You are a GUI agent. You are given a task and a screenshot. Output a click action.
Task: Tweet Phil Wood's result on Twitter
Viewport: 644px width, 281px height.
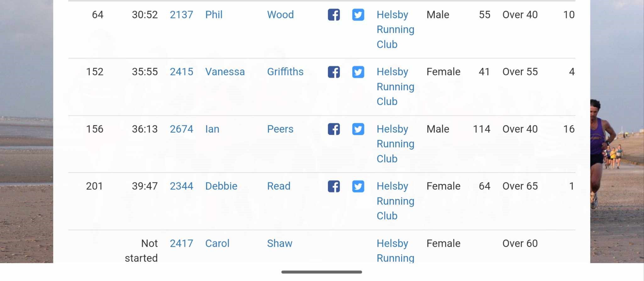pos(358,15)
